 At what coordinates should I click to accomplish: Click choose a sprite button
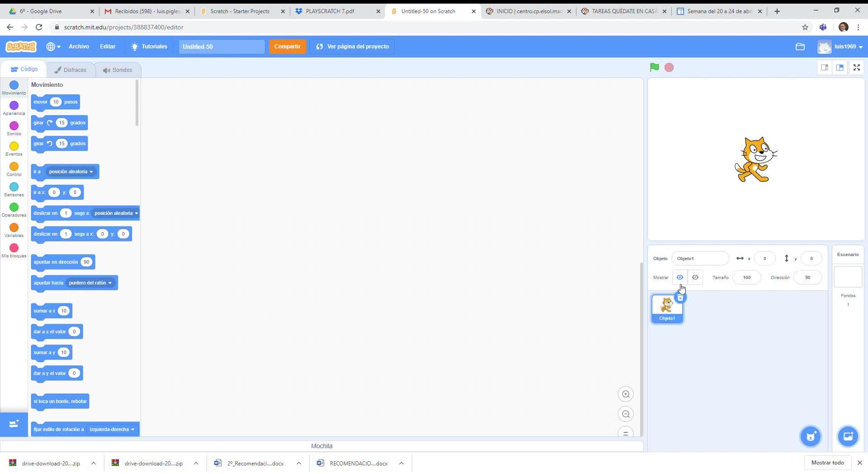(811, 436)
